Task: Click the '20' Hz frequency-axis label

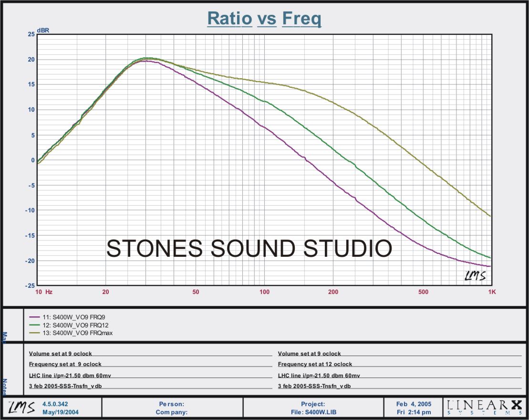Action: [105, 292]
